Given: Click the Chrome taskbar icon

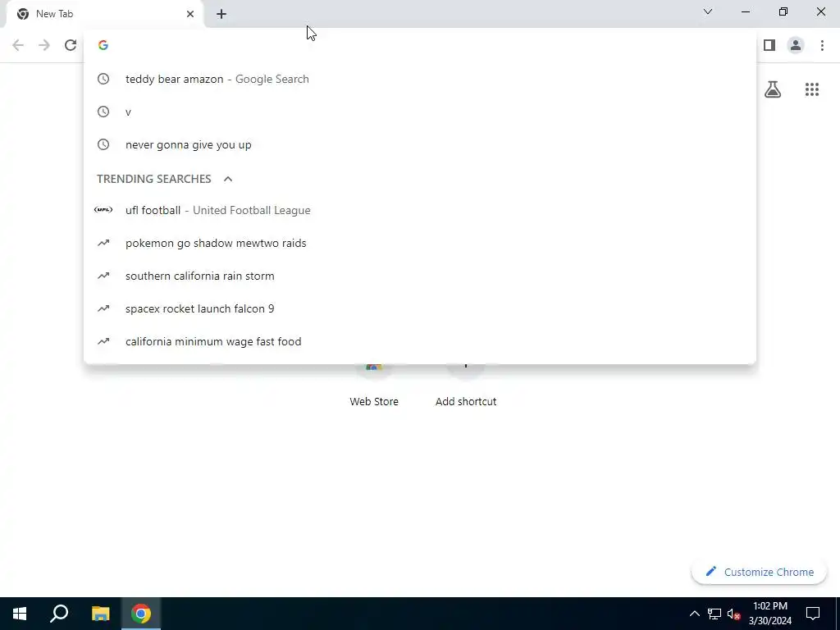Looking at the screenshot, I should click(141, 614).
